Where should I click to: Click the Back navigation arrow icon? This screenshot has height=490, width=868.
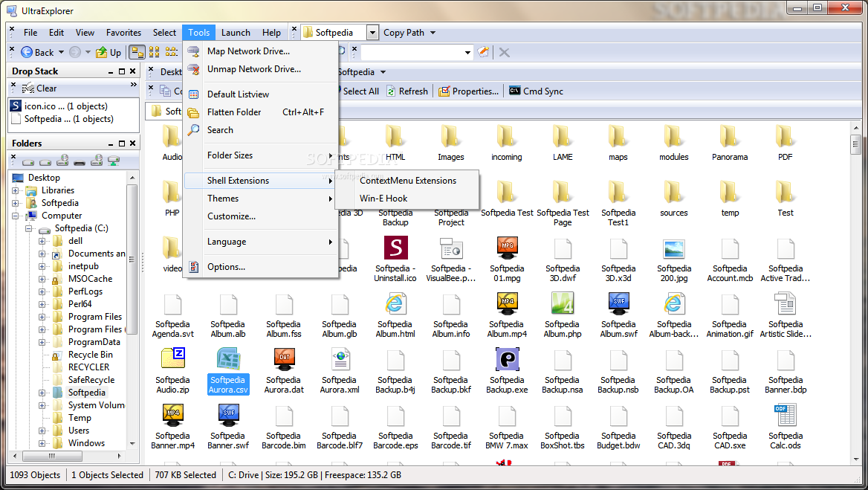point(27,52)
